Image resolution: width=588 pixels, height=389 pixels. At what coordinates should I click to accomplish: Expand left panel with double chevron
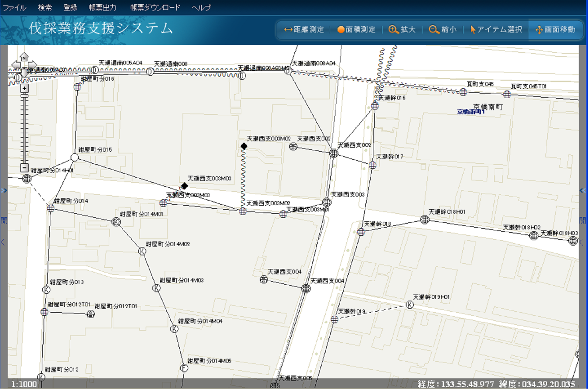click(x=4, y=191)
